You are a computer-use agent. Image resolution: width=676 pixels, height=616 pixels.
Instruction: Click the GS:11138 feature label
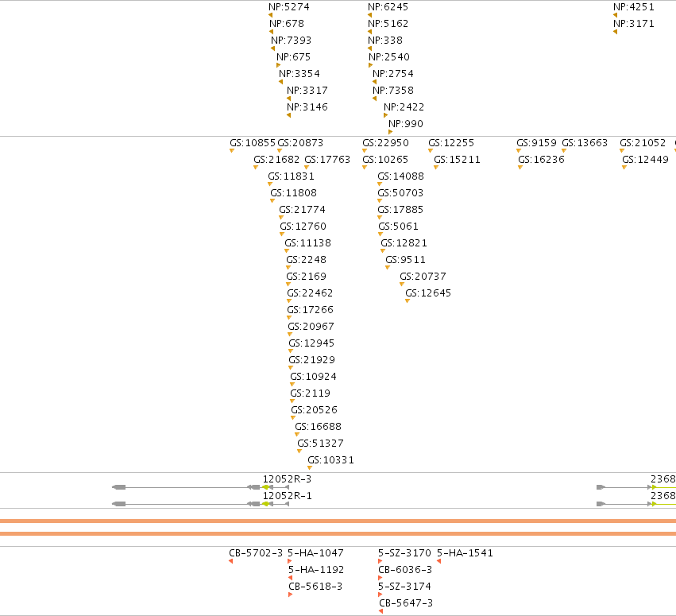click(308, 243)
